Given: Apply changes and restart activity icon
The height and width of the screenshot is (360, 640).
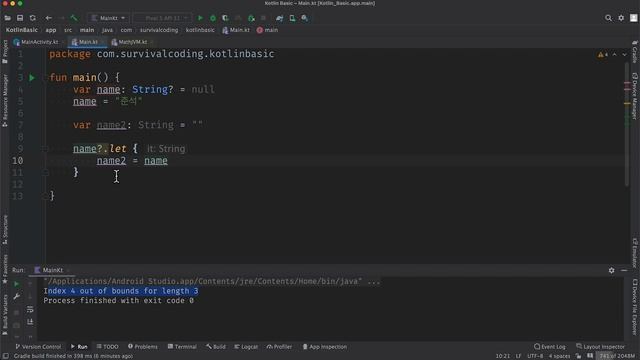Looking at the screenshot, I should pos(251,18).
